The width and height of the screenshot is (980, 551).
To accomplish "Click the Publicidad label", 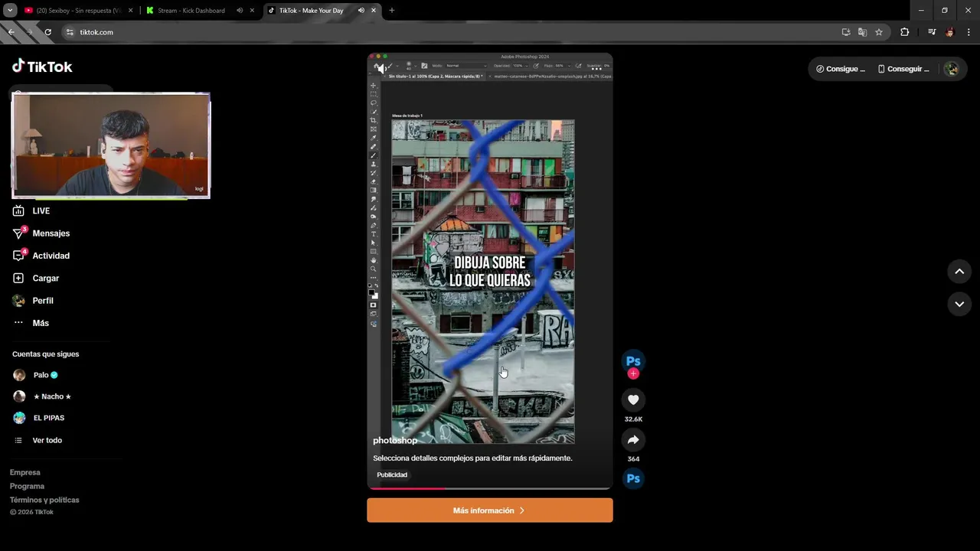I will pos(392,474).
